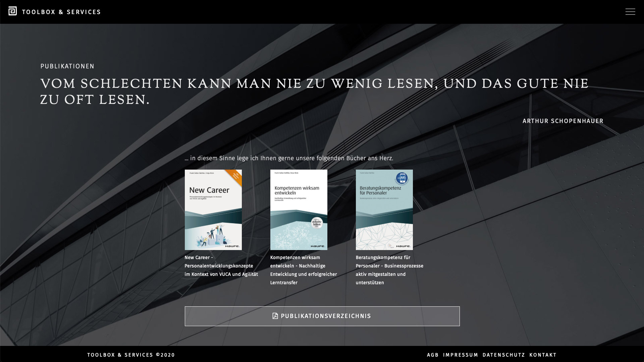The image size is (644, 362).
Task: Click the PDF icon in the Publikationsverzeichnis button
Action: click(275, 316)
